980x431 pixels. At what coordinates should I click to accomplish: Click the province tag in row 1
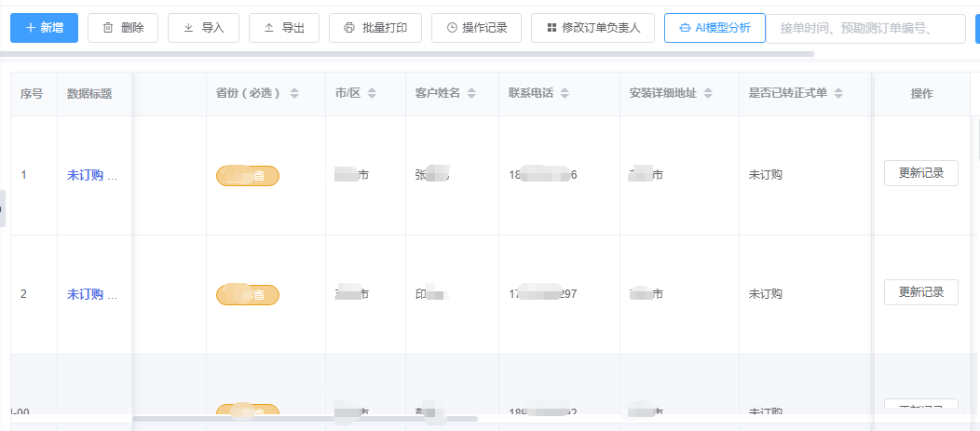248,176
